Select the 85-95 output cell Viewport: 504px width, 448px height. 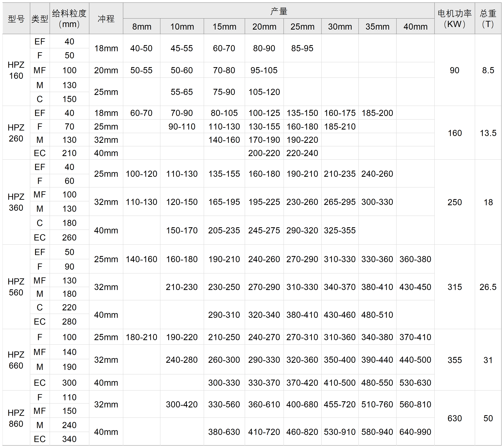[x=302, y=48]
